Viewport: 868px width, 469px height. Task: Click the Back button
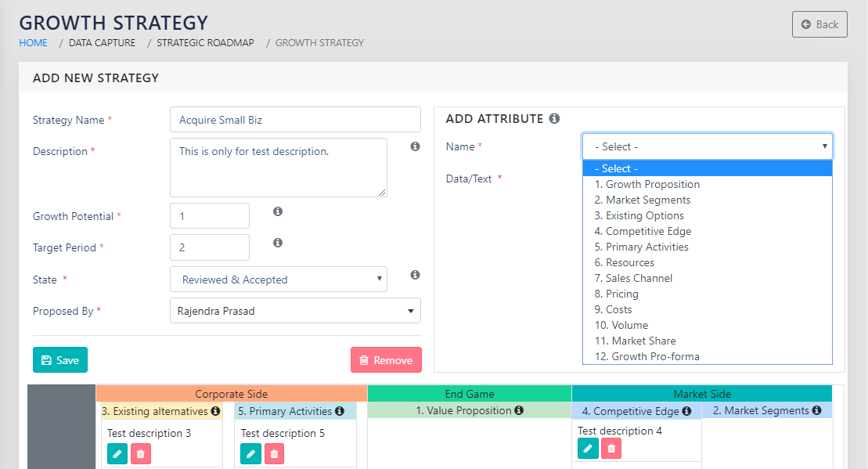point(819,24)
